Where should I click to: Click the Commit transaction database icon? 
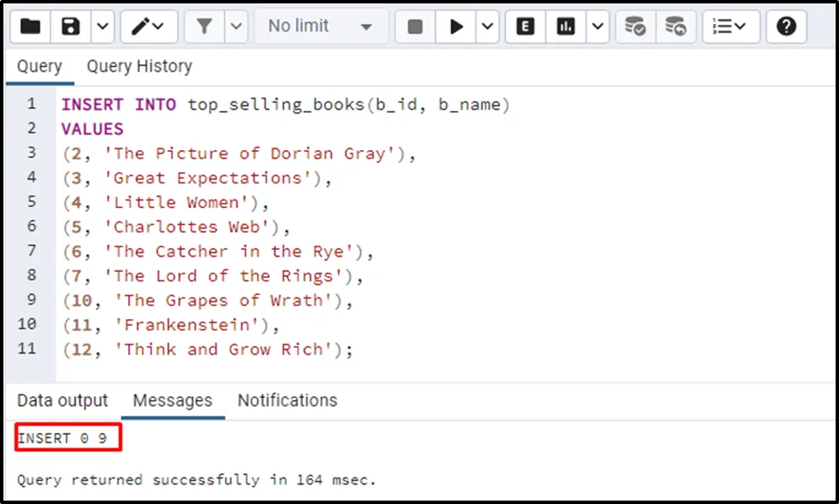pyautogui.click(x=635, y=26)
